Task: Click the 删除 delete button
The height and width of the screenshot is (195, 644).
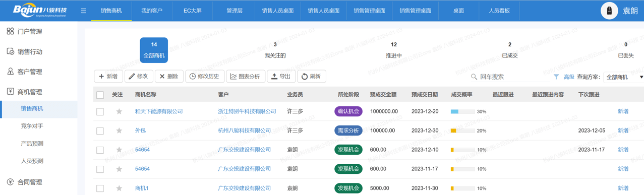Action: [x=169, y=76]
